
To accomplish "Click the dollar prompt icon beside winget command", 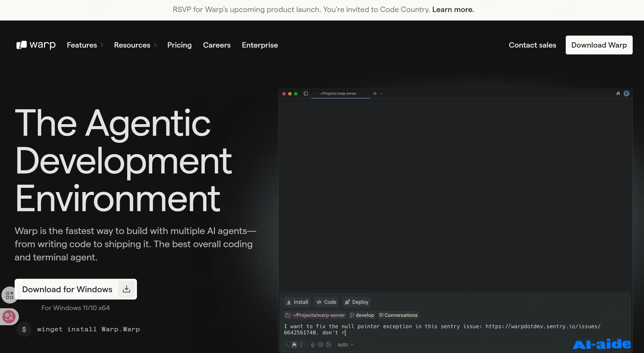I will pos(24,329).
